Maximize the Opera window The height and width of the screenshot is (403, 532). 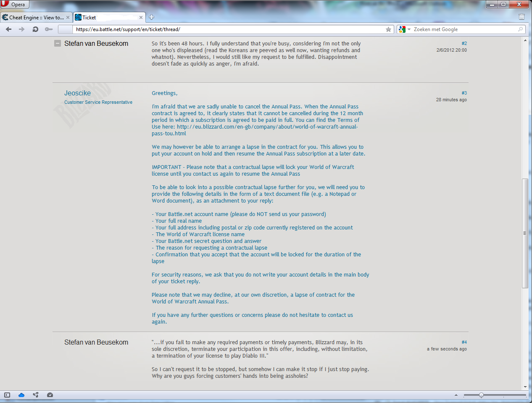pyautogui.click(x=503, y=4)
